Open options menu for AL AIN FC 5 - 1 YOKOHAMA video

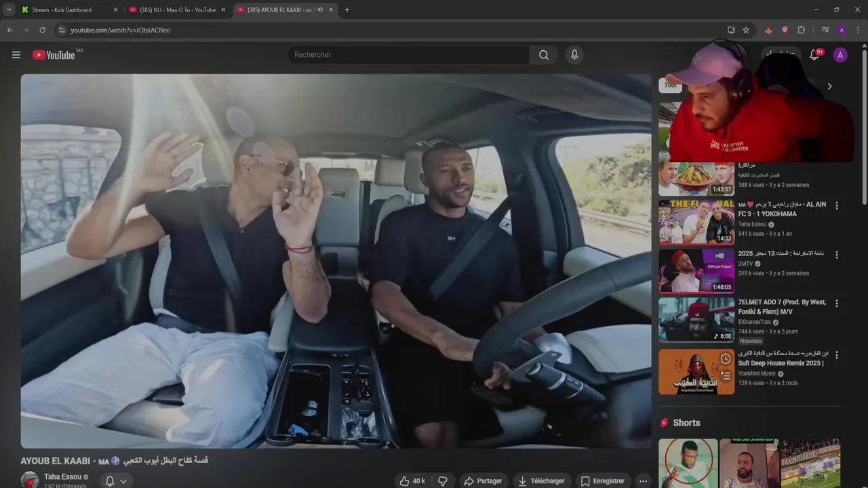[x=836, y=205]
